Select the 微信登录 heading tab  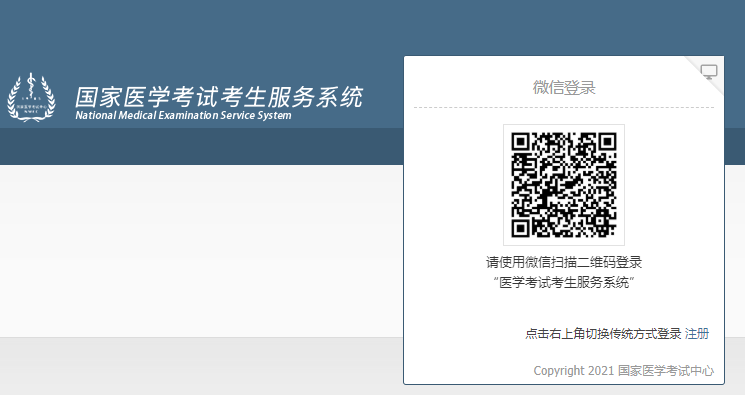tap(564, 87)
